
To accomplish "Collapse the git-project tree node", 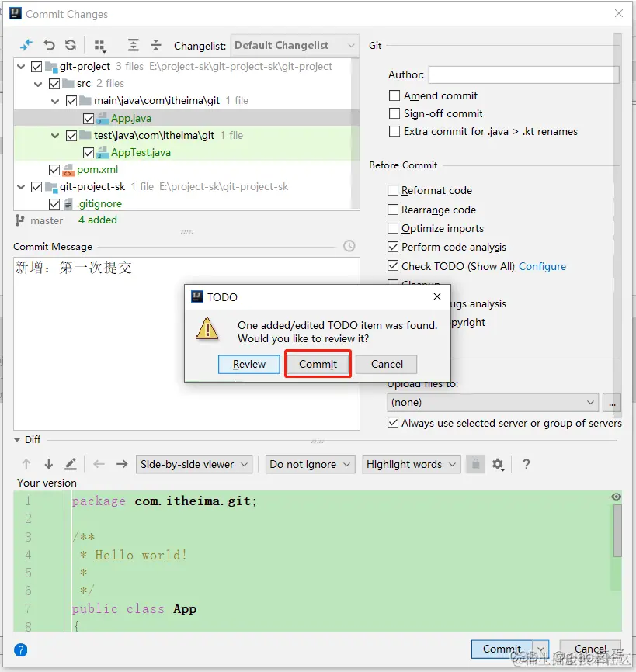I will [21, 67].
